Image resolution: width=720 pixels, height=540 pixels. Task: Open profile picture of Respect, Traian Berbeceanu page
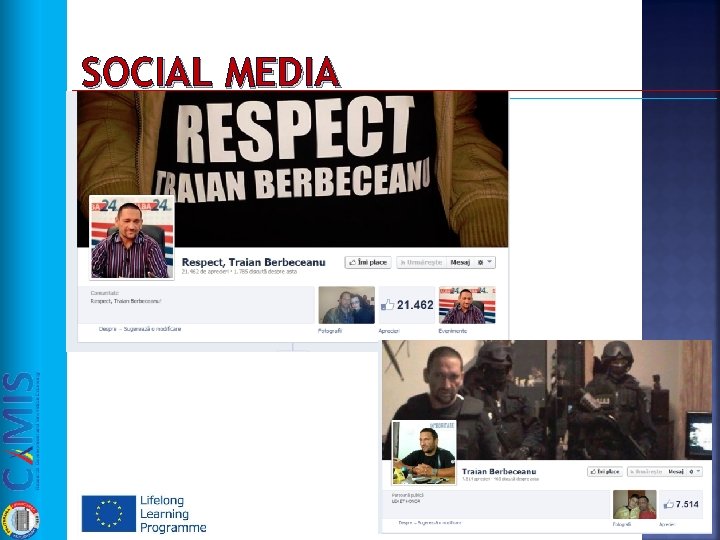132,237
